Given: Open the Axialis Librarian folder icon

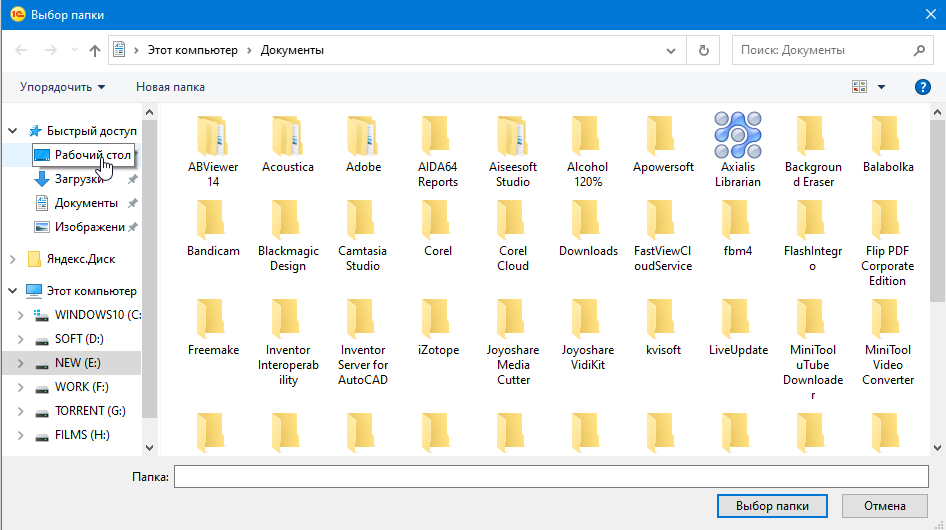Looking at the screenshot, I should point(737,135).
